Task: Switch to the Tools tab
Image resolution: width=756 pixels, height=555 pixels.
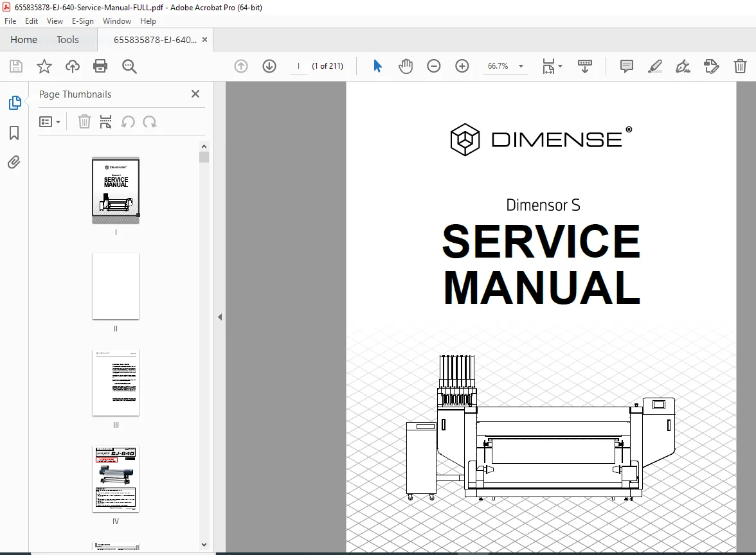Action: 67,40
